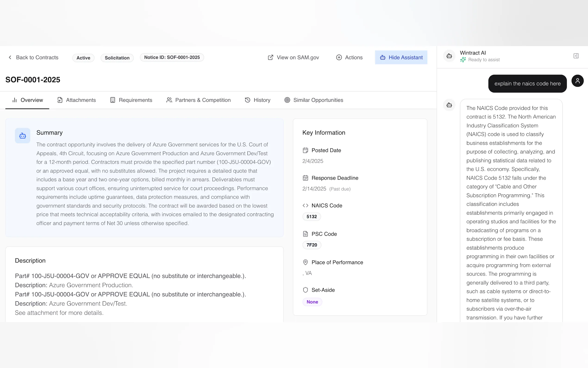
Task: Switch to the Attachments tab
Action: tap(76, 100)
